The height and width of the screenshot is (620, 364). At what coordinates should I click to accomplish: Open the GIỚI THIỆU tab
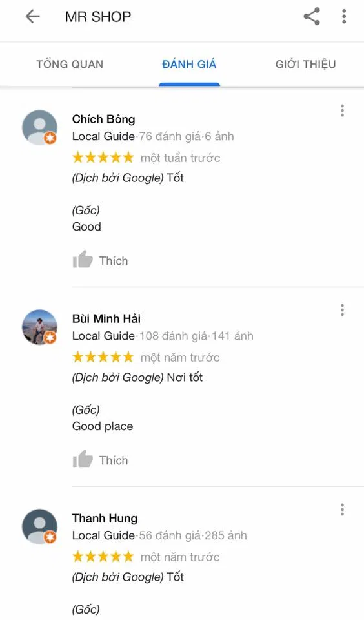[305, 64]
